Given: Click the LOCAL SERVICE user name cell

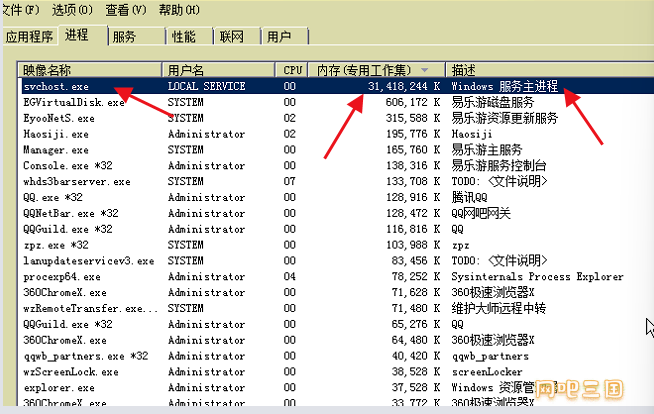Looking at the screenshot, I should pos(206,86).
